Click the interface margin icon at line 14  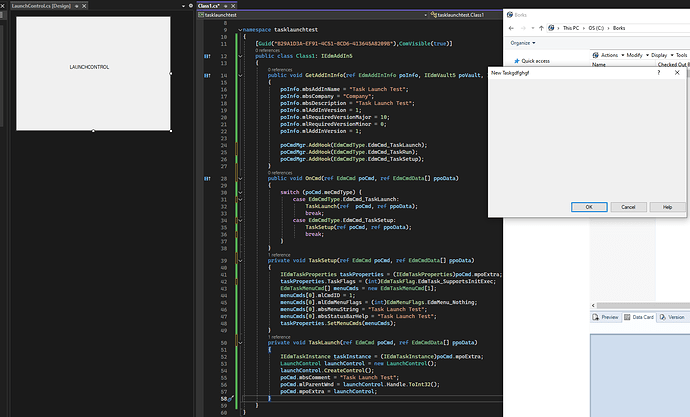pos(207,76)
